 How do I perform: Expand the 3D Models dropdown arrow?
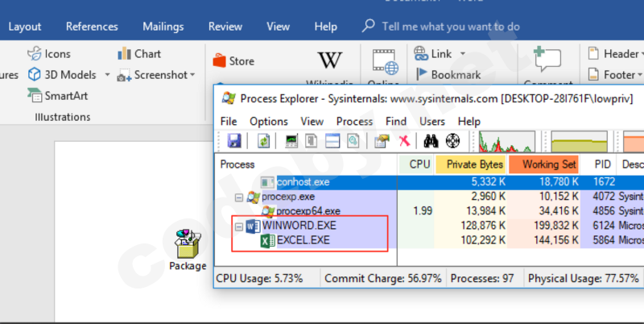[x=107, y=75]
